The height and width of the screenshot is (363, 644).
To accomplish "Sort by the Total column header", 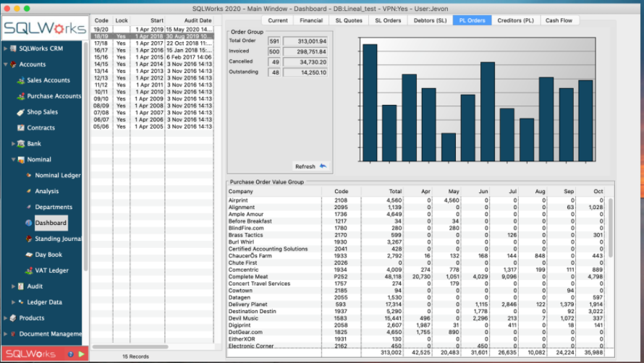I will click(x=383, y=192).
